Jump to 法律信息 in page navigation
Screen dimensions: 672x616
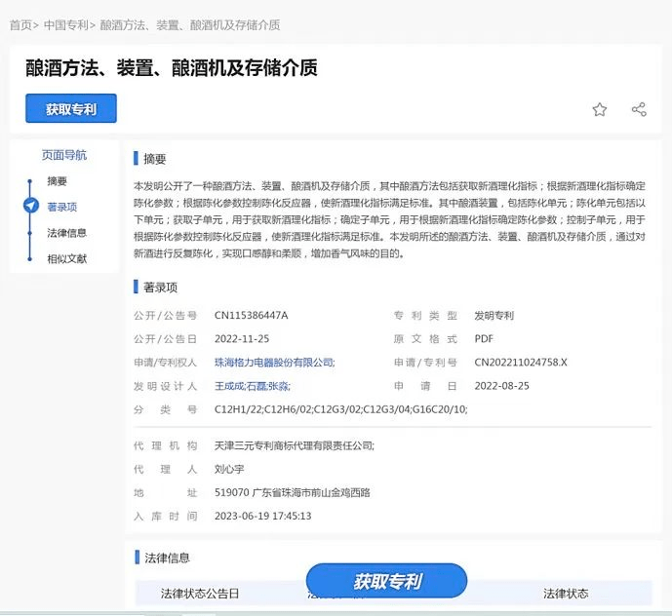click(67, 233)
